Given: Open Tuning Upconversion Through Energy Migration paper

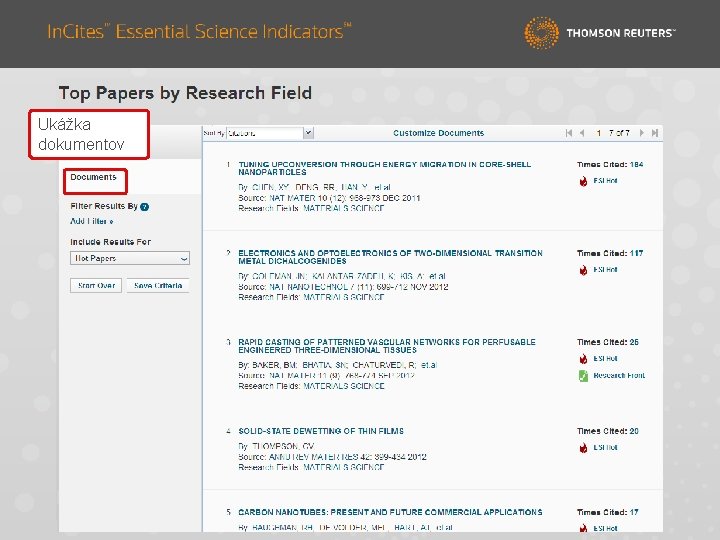Looking at the screenshot, I should 384,168.
